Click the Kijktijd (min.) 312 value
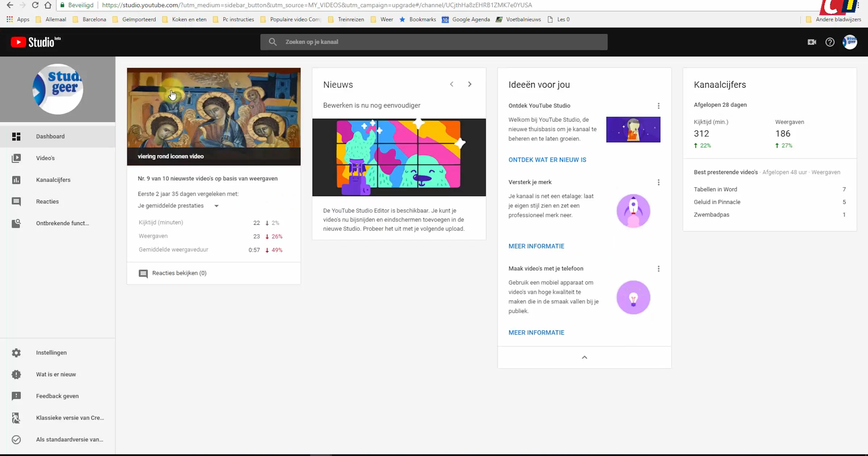The image size is (868, 456). tap(701, 134)
